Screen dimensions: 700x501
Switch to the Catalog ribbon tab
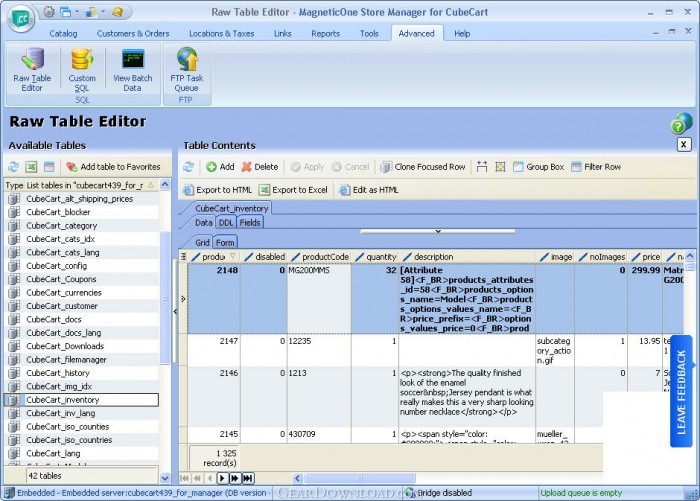pos(63,33)
